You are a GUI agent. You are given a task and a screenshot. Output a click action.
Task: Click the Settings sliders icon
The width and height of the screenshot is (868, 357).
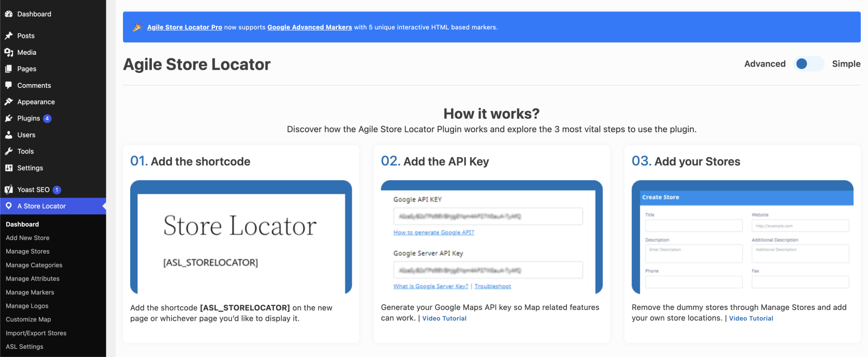click(x=9, y=168)
